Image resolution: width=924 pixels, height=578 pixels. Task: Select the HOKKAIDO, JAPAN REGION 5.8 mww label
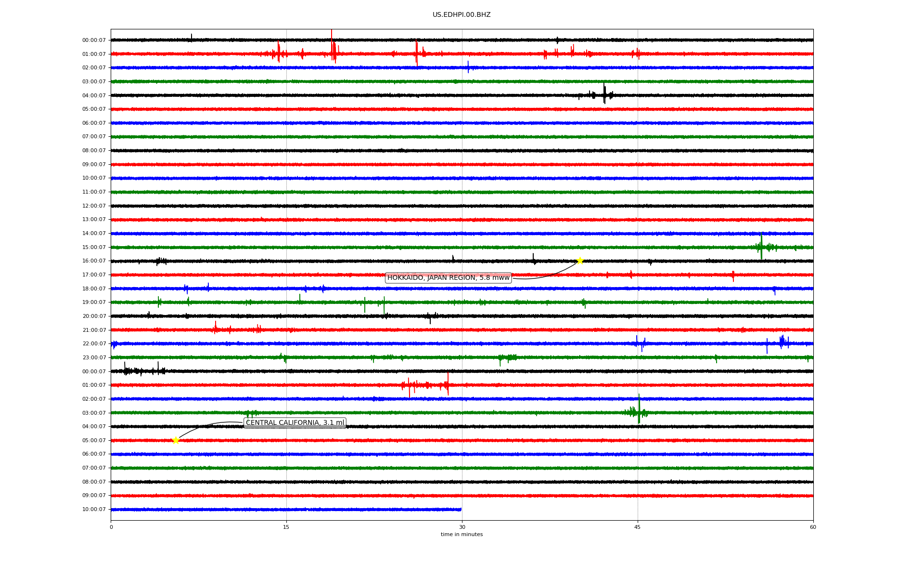pos(448,278)
